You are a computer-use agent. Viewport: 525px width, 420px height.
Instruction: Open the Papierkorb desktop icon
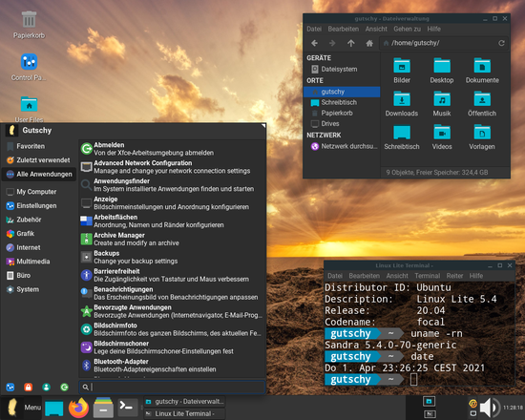[x=29, y=24]
